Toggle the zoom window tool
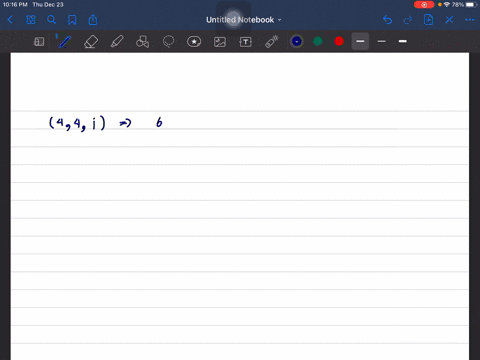The width and height of the screenshot is (480, 360). (39, 42)
